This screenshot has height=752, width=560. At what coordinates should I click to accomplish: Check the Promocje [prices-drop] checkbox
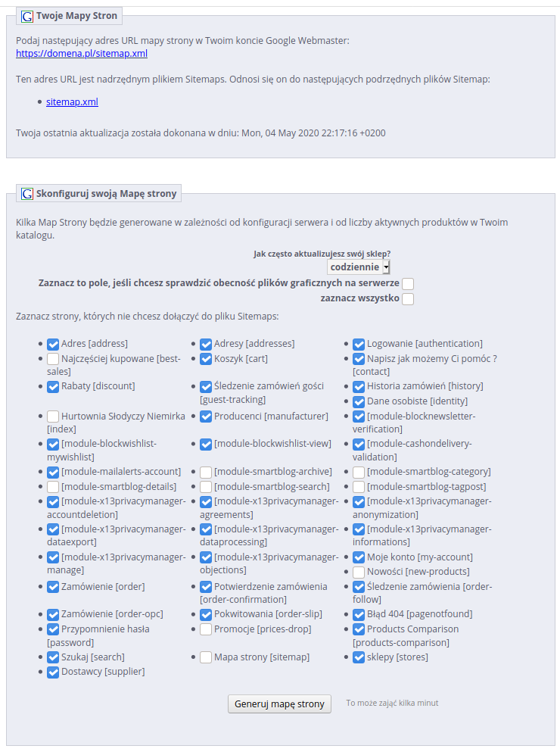[206, 630]
